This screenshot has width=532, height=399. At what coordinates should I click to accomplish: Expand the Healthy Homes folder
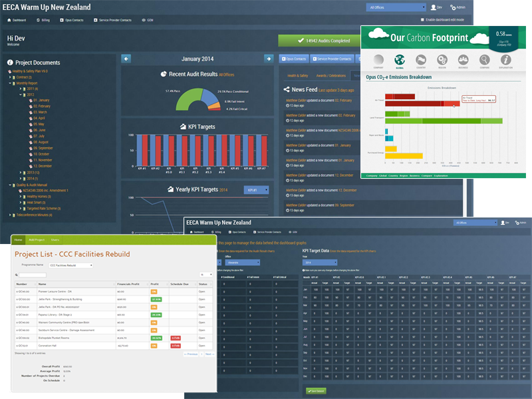click(x=21, y=196)
